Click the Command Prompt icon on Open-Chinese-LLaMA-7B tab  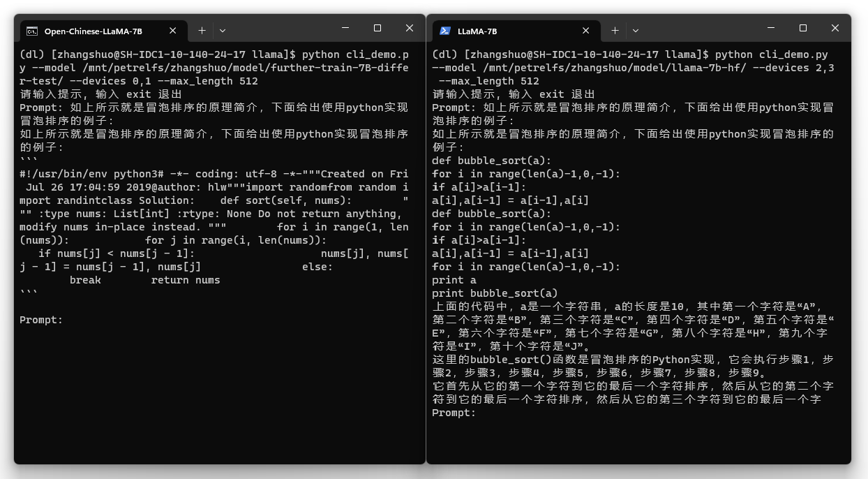pyautogui.click(x=31, y=30)
